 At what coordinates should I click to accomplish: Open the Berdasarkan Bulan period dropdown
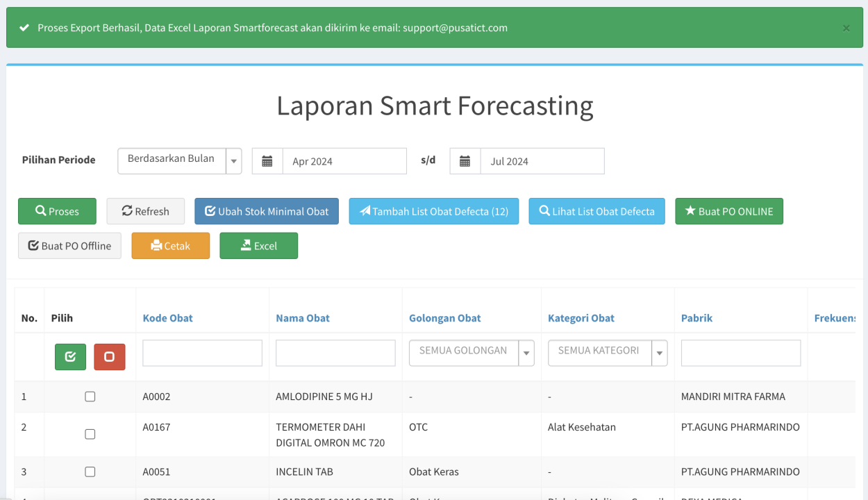pyautogui.click(x=179, y=160)
